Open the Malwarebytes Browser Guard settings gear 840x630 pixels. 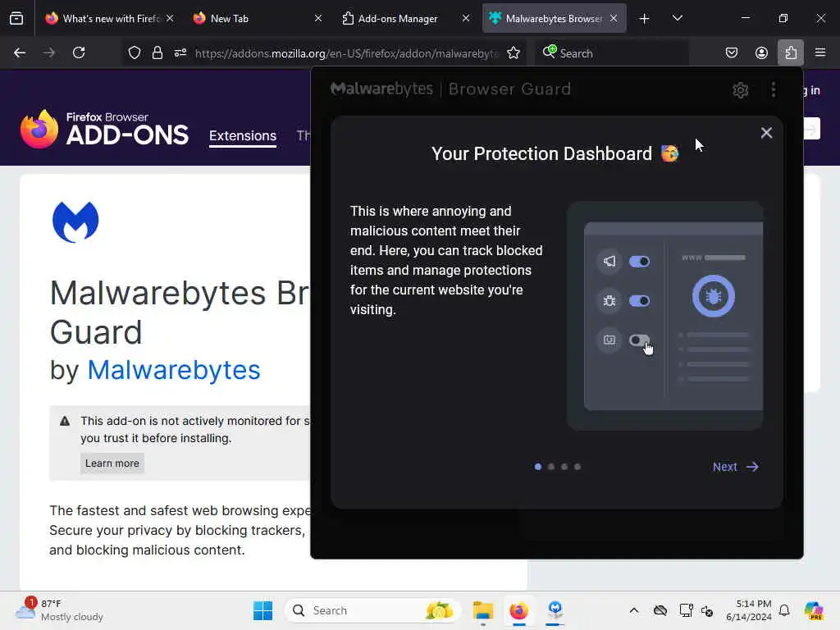tap(740, 90)
